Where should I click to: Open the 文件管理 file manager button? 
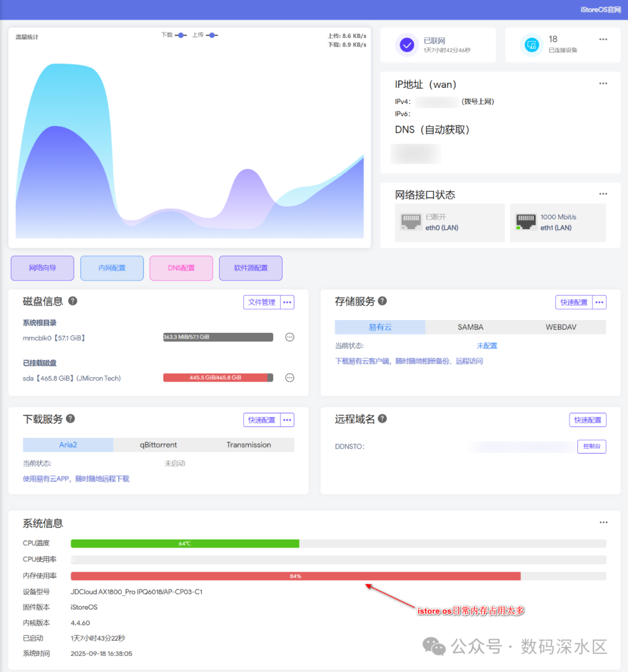click(262, 302)
